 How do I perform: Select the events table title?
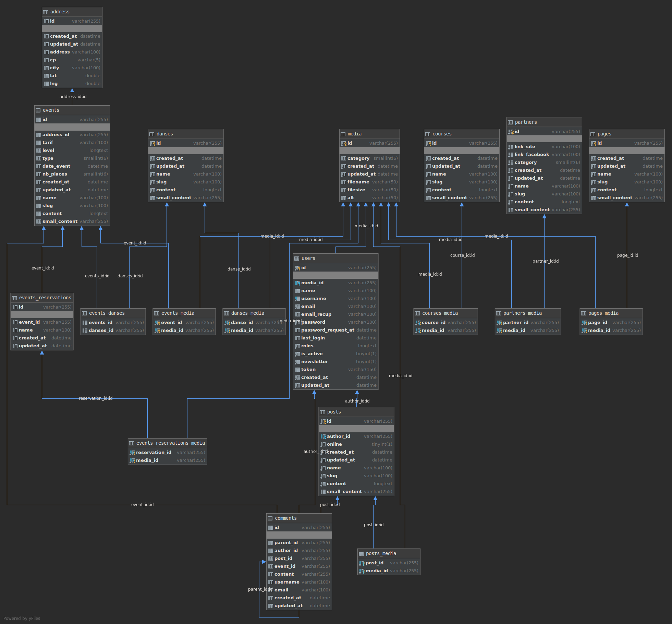[x=50, y=110]
